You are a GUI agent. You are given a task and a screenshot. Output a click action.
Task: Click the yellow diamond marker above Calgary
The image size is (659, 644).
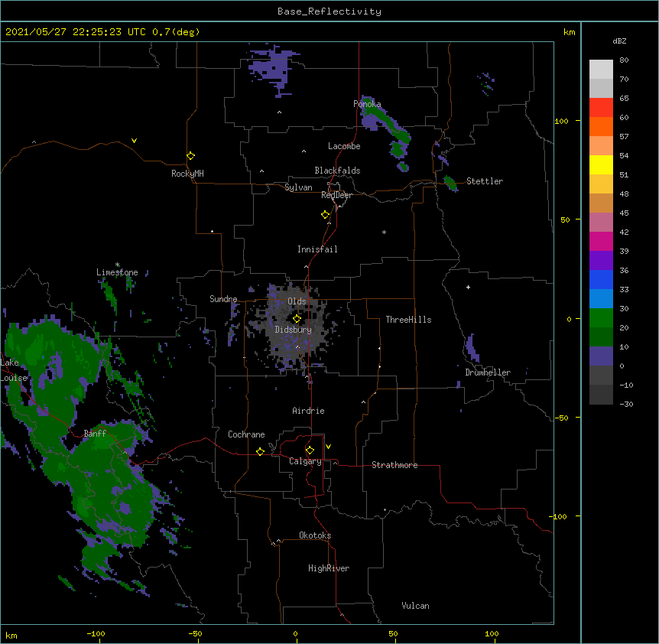click(x=310, y=450)
